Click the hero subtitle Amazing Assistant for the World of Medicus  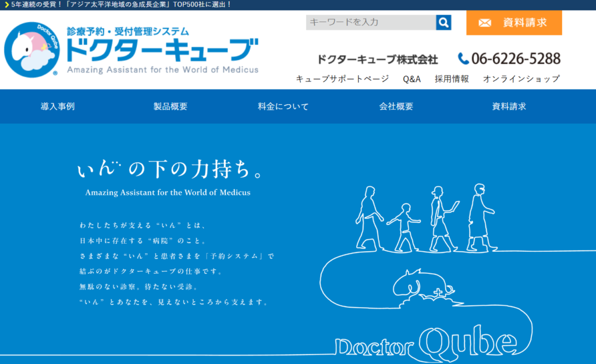point(168,192)
